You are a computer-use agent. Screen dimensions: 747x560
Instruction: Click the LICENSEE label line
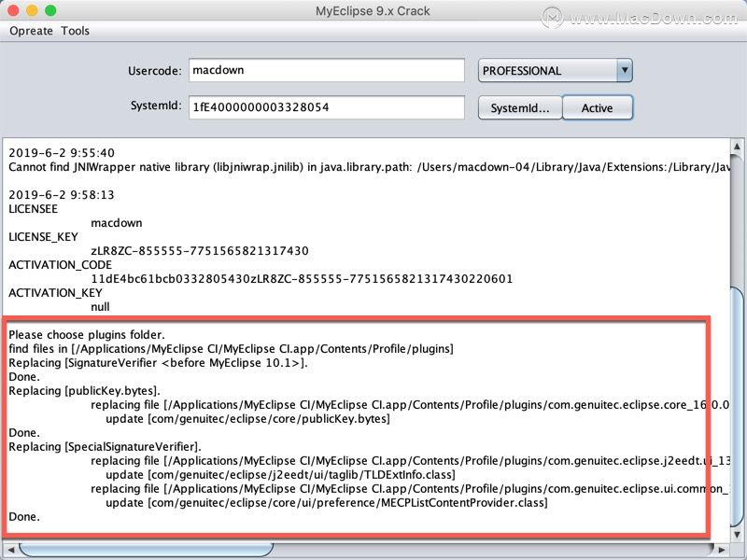(x=33, y=209)
